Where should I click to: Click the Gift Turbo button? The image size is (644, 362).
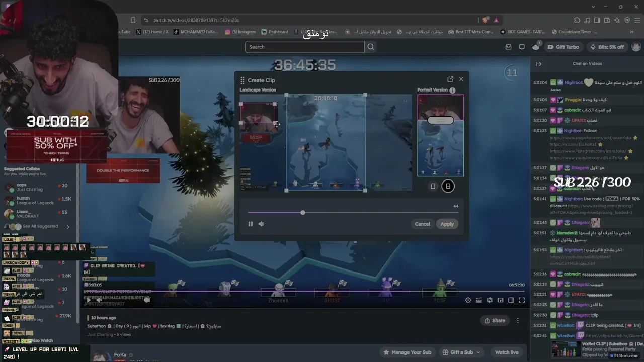click(563, 47)
